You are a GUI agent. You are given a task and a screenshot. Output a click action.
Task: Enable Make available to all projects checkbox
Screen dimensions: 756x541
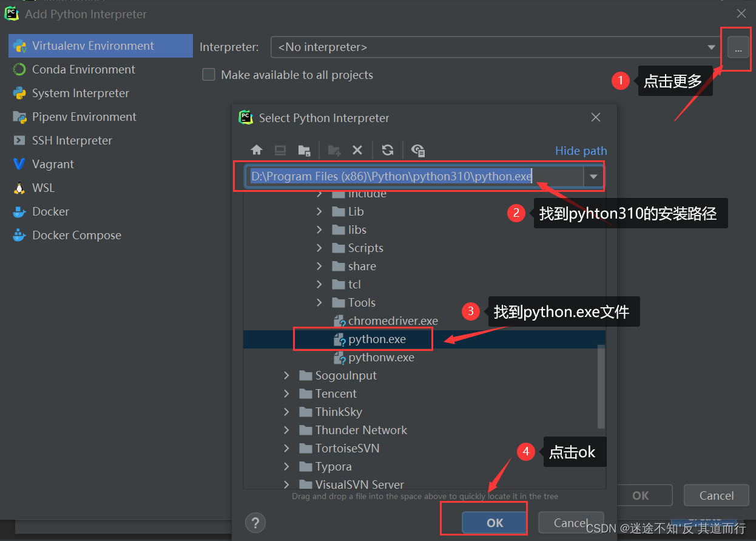click(x=209, y=75)
